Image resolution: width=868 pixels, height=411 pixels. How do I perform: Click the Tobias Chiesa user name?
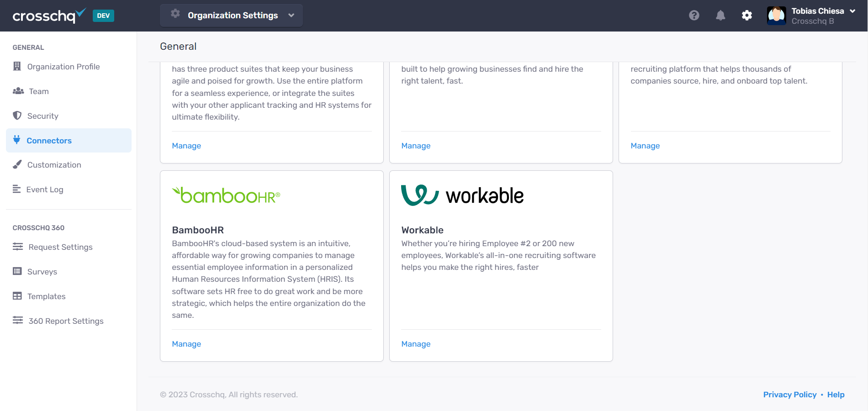click(x=818, y=11)
